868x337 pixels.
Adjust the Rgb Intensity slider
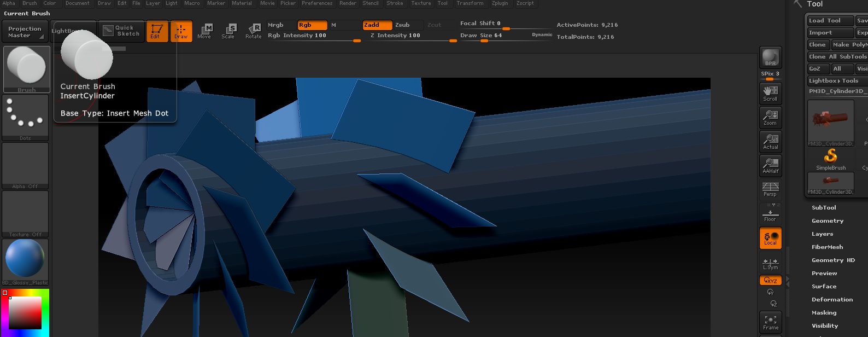click(x=314, y=36)
